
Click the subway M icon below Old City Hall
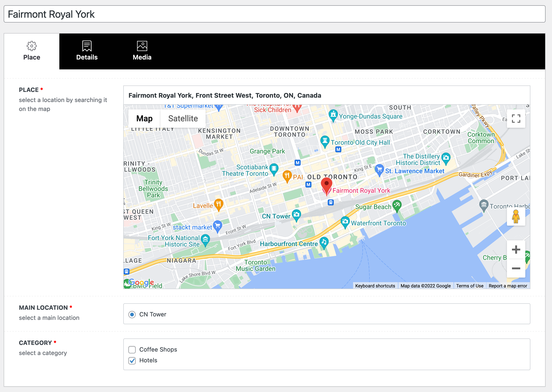pos(338,149)
